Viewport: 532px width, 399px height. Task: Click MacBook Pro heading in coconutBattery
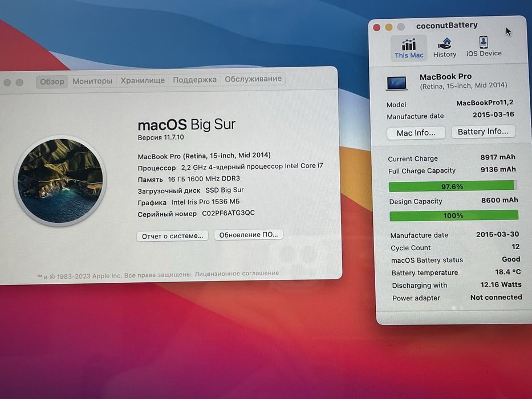click(x=445, y=77)
